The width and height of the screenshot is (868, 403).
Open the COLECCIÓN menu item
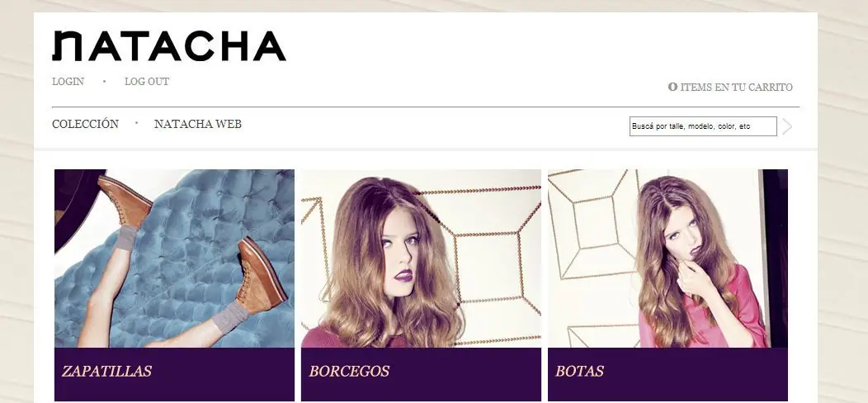click(85, 124)
